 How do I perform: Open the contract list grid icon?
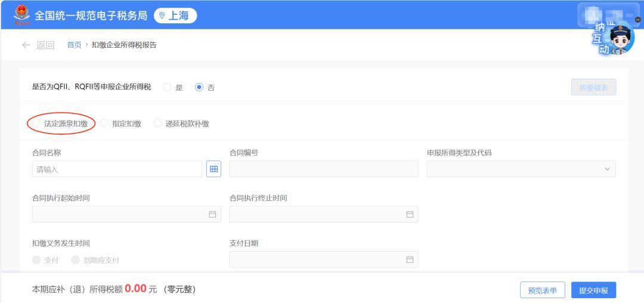pos(213,169)
